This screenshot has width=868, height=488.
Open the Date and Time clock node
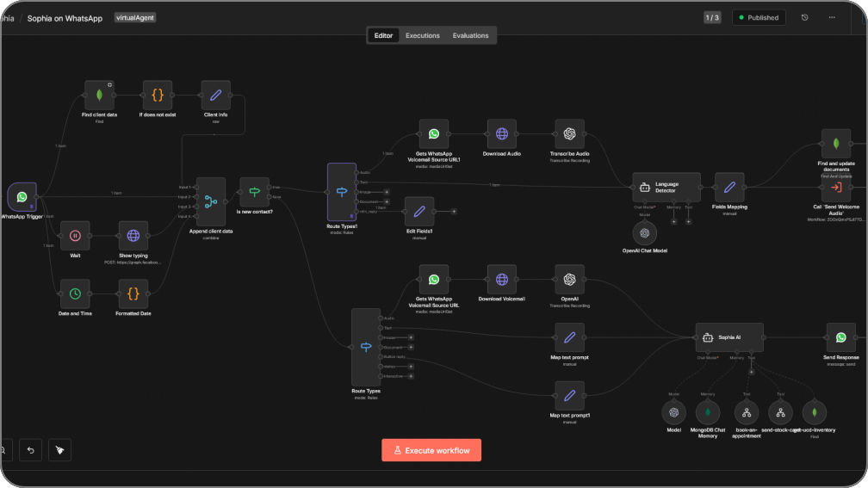75,293
